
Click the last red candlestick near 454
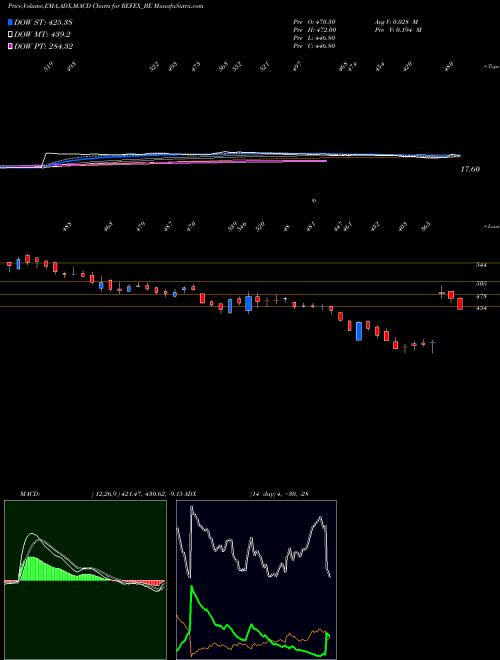pos(460,304)
